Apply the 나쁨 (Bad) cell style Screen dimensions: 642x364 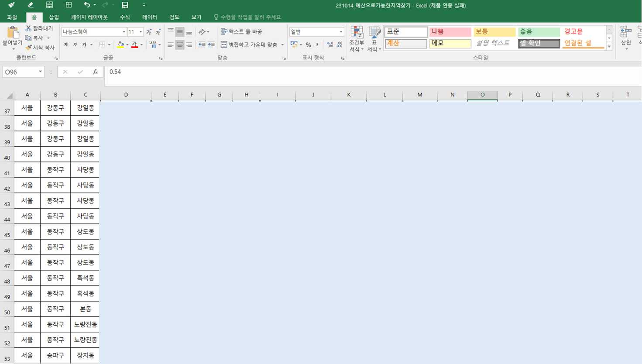[450, 32]
